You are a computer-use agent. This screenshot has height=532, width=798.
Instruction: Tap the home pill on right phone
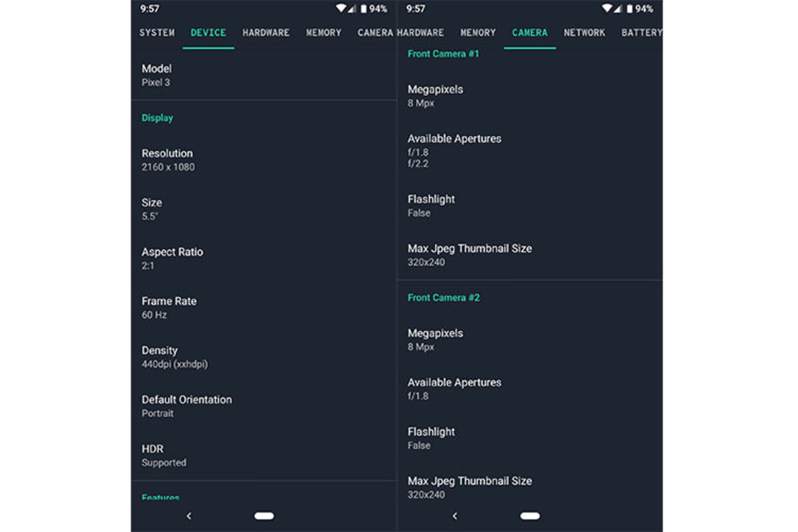[530, 516]
